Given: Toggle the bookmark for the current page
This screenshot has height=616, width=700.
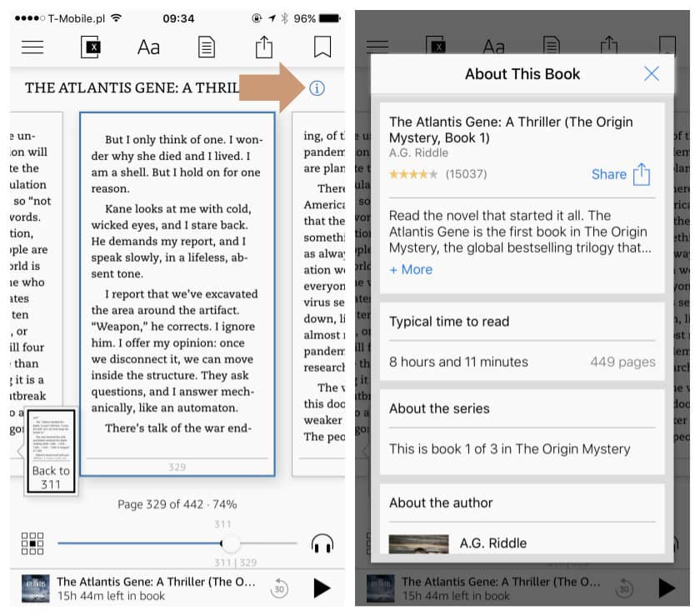Looking at the screenshot, I should coord(321,48).
